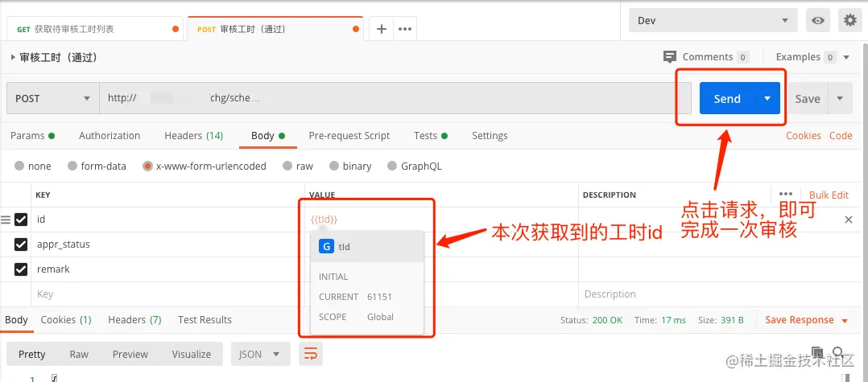Screen dimensions: 868x382
Task: Open the response Body tab
Action: coord(16,319)
